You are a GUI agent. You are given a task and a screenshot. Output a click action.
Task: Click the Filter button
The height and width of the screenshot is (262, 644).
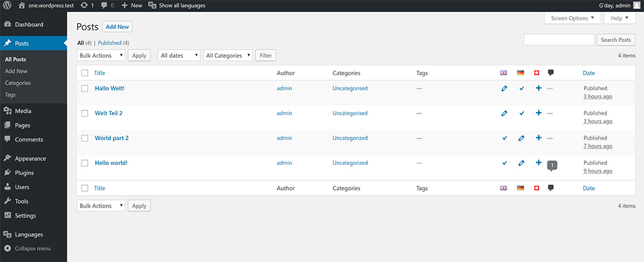pyautogui.click(x=266, y=55)
